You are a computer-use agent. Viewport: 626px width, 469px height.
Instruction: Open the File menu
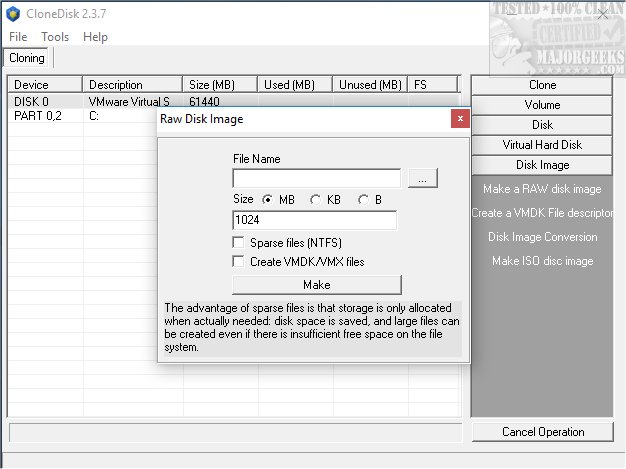(x=18, y=37)
